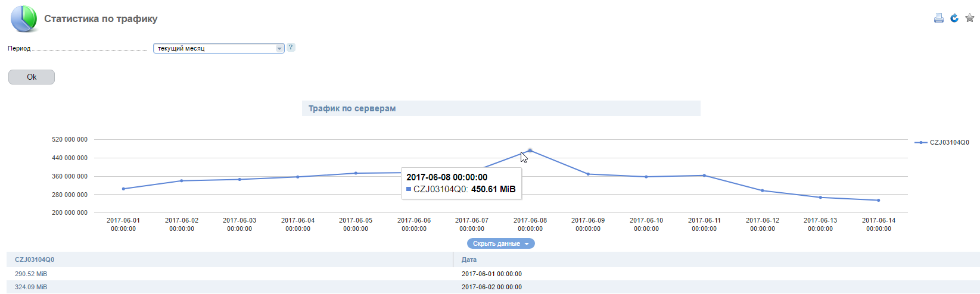Add page to favorites star icon
Image resolution: width=980 pixels, height=294 pixels.
[x=969, y=18]
